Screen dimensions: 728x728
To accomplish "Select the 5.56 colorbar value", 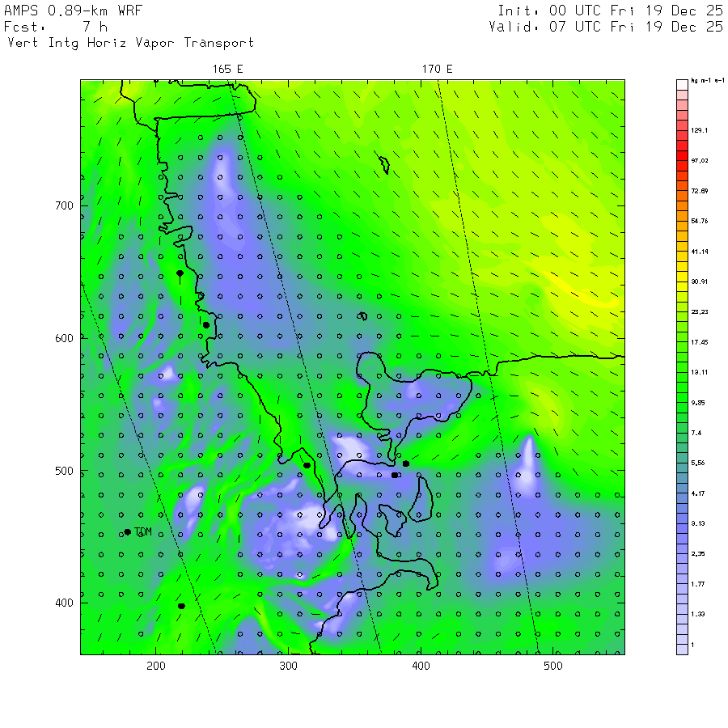I will point(698,463).
